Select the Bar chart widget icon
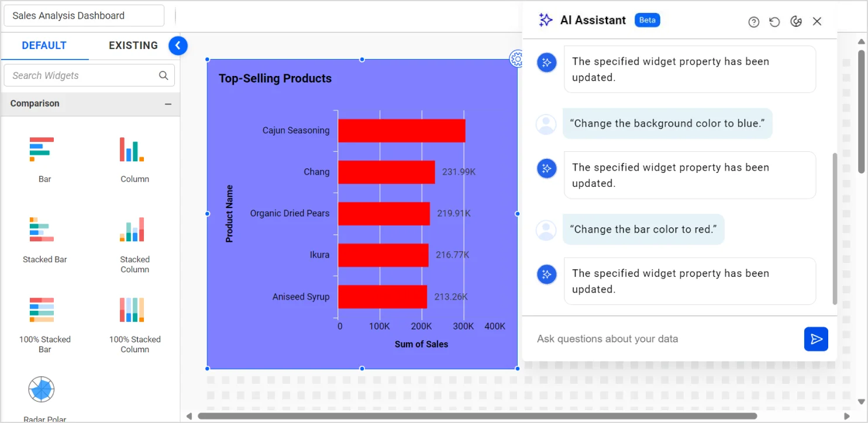Viewport: 868px width, 423px height. pos(42,150)
